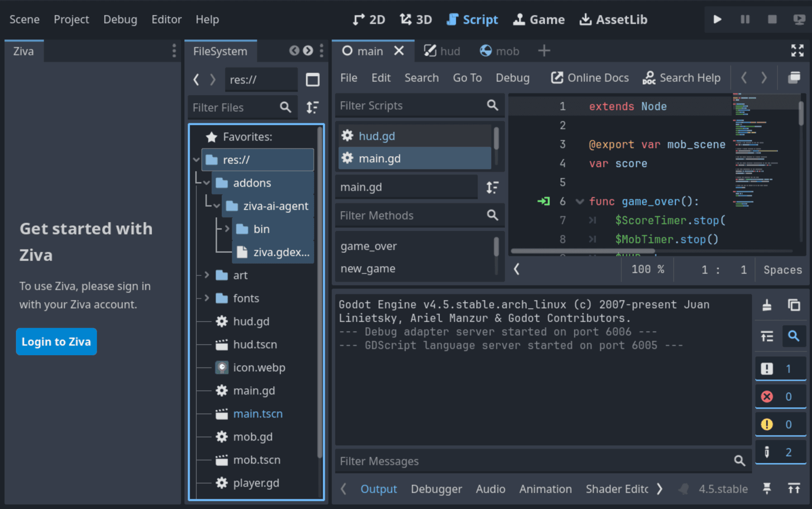Click the Login to Ziva button
Viewport: 812px width, 509px height.
pos(56,342)
